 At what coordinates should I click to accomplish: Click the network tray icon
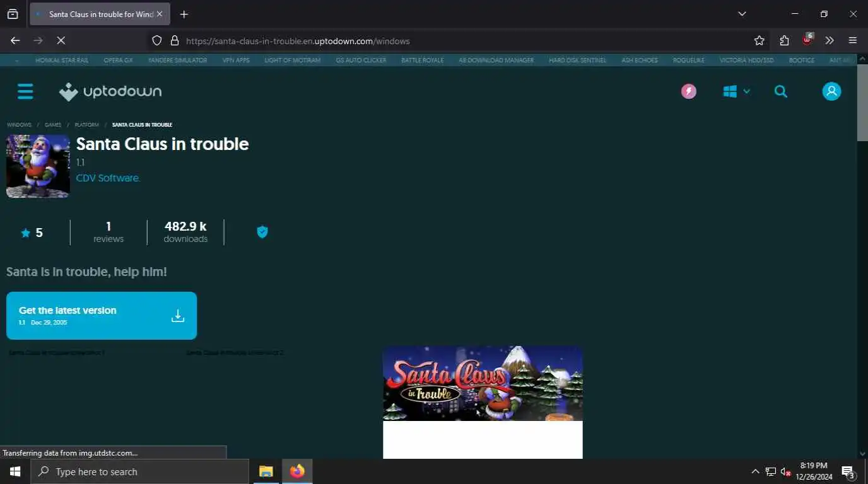tap(770, 471)
